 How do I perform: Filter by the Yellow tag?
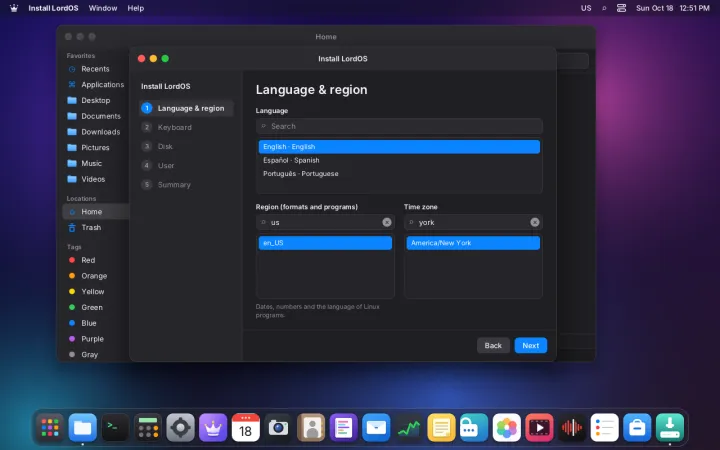tap(95, 292)
